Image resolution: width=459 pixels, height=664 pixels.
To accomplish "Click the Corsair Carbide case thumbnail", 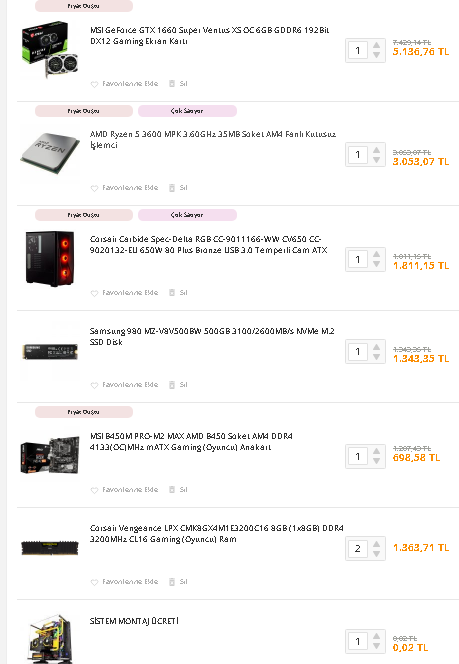I will pyautogui.click(x=50, y=259).
